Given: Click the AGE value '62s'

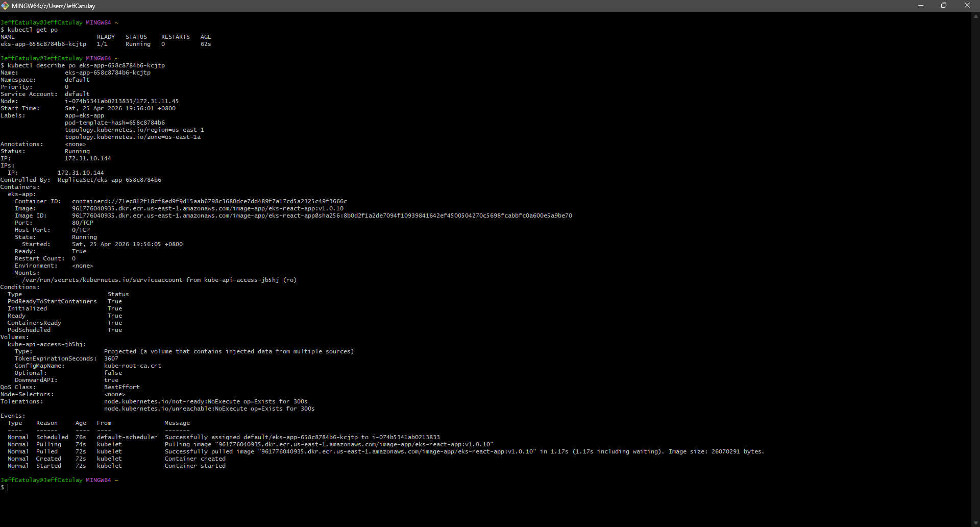Looking at the screenshot, I should click(206, 44).
